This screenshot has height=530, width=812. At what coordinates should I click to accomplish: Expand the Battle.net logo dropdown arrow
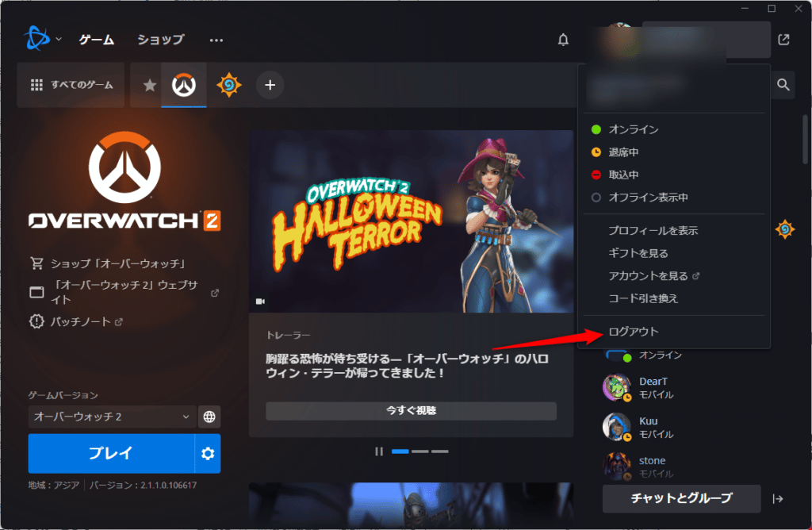(59, 40)
